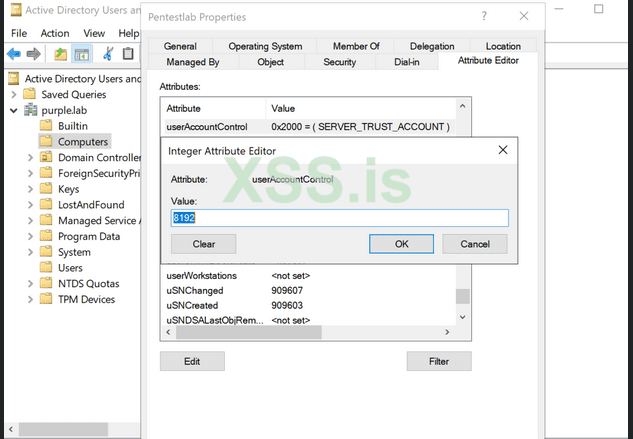Switch to the Object tab
This screenshot has height=439, width=633.
click(x=270, y=62)
